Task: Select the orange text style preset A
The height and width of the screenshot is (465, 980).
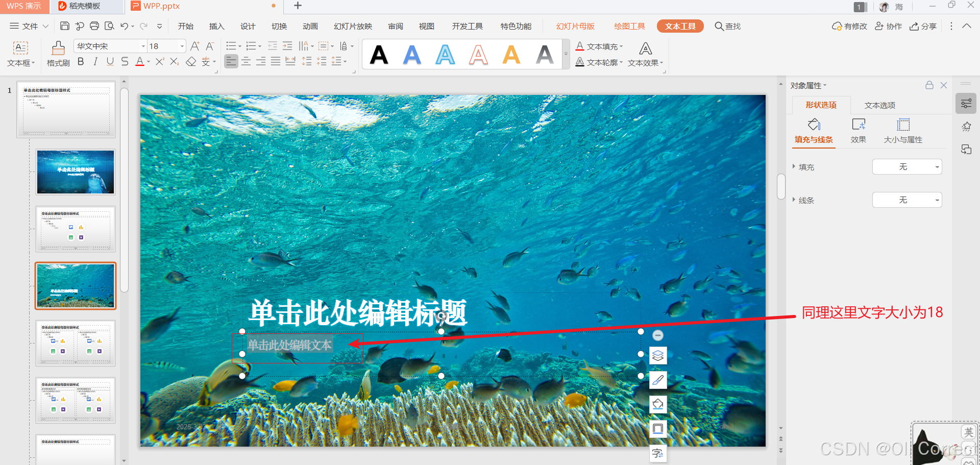Action: pos(511,55)
